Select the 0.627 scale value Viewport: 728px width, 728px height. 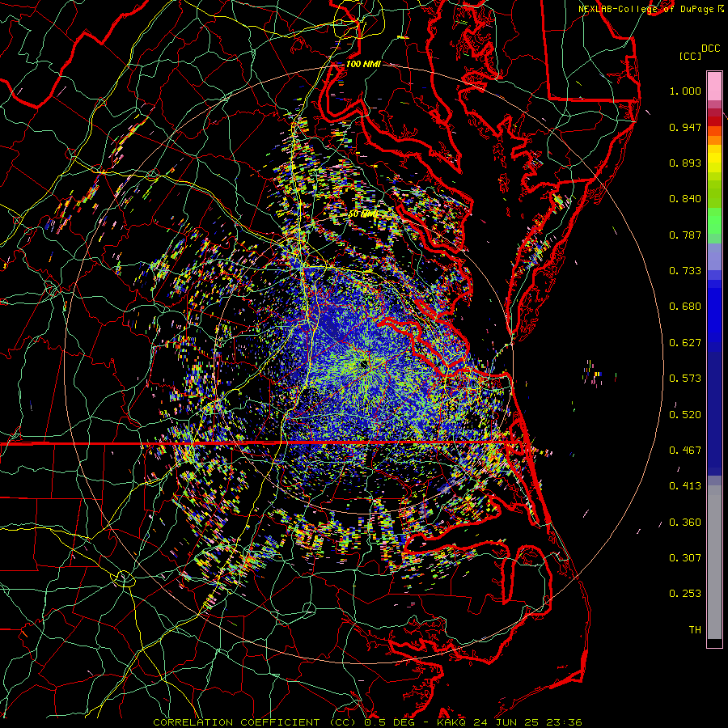[685, 343]
